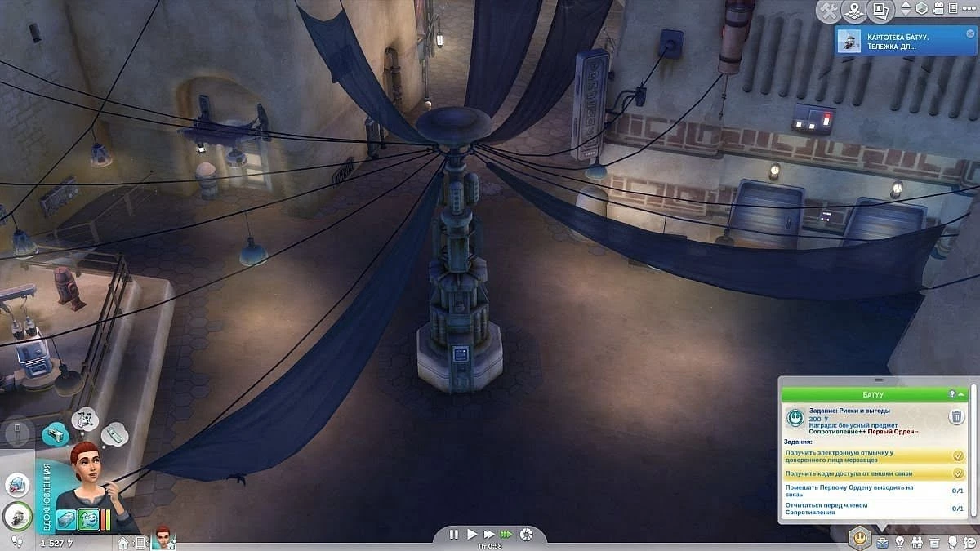Click the phone icon next to home button

pyautogui.click(x=140, y=542)
